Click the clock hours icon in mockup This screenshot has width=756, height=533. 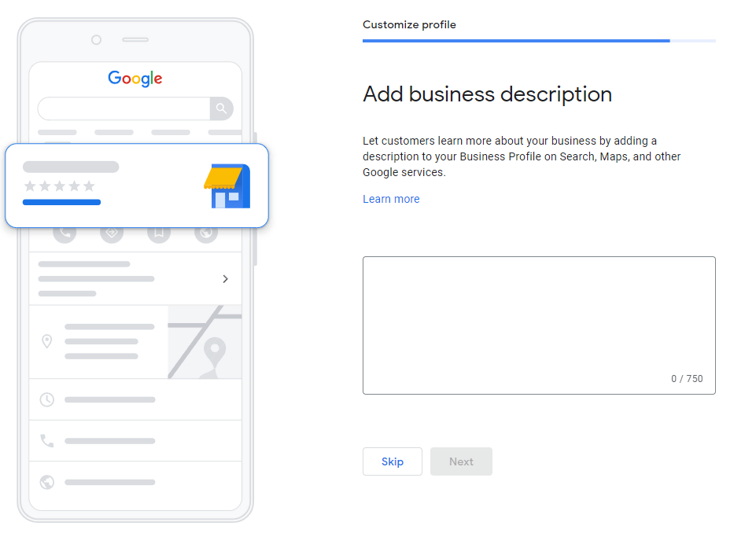(46, 399)
